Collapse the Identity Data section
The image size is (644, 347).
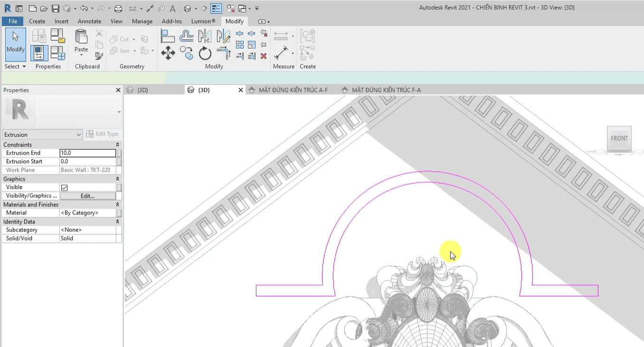click(x=117, y=222)
